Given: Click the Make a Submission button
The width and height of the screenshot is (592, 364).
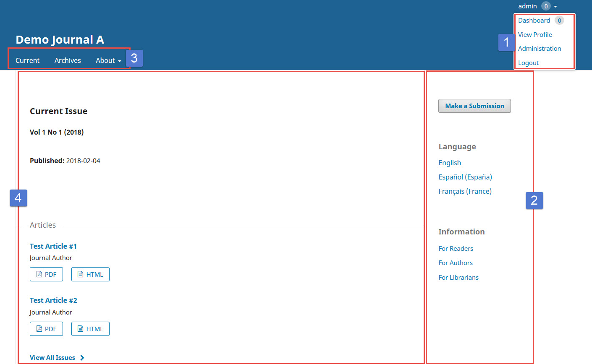Looking at the screenshot, I should tap(474, 106).
